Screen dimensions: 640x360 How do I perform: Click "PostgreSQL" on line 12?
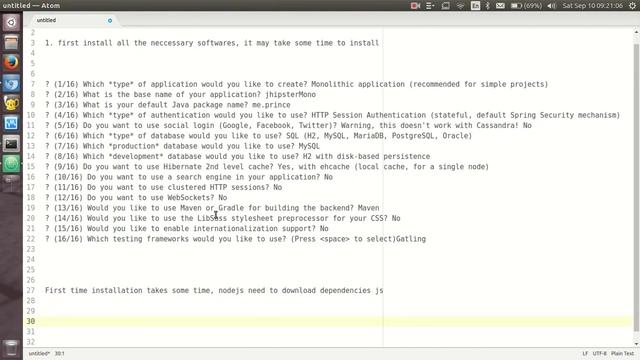pyautogui.click(x=413, y=136)
